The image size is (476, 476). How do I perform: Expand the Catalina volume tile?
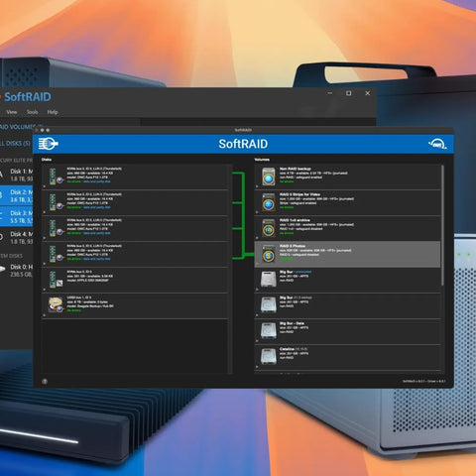coord(257,367)
